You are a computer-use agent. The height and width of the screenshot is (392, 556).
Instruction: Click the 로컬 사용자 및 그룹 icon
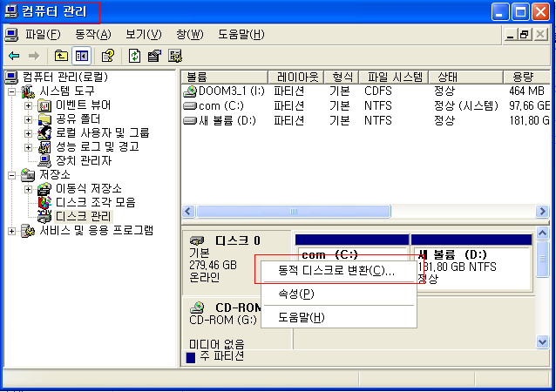coord(44,133)
